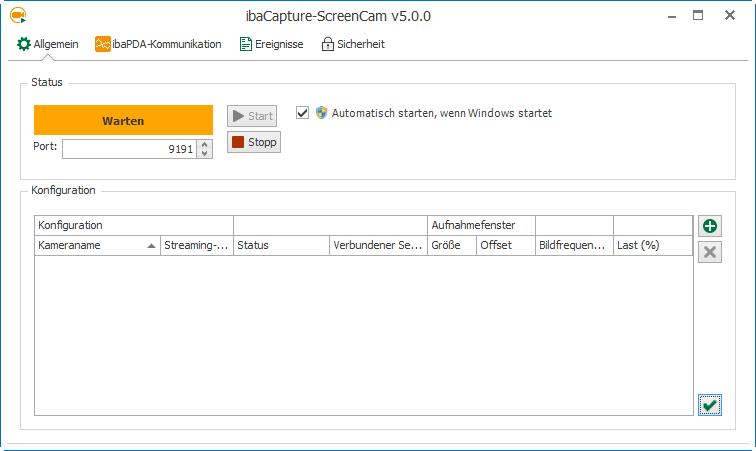756x451 pixels.
Task: Click the Aufnahmefenster group header
Action: [481, 225]
